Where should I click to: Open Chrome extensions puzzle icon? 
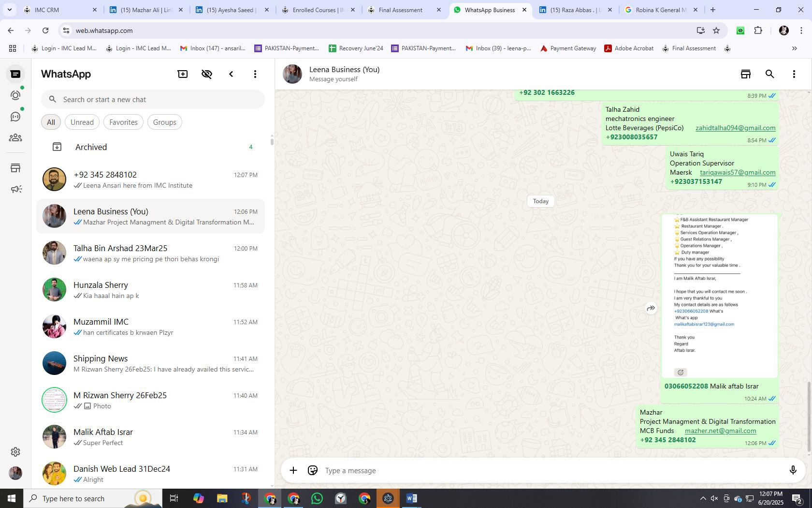[x=758, y=30]
